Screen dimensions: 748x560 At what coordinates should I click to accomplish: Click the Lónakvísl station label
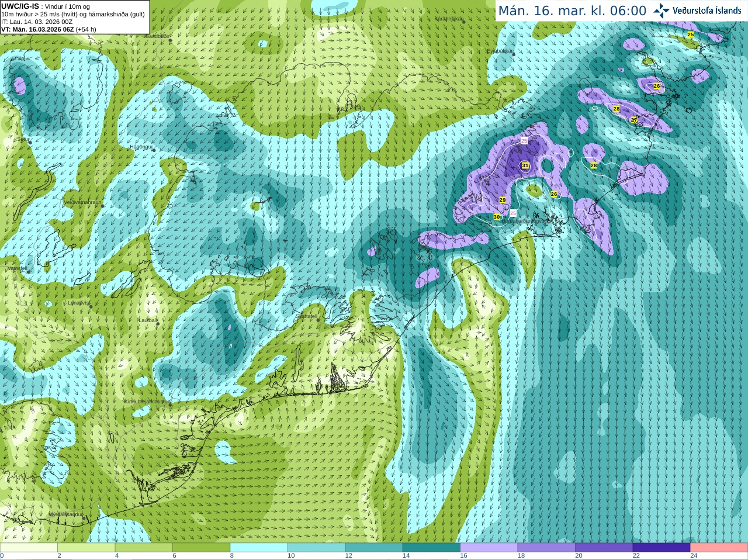pyautogui.click(x=79, y=303)
